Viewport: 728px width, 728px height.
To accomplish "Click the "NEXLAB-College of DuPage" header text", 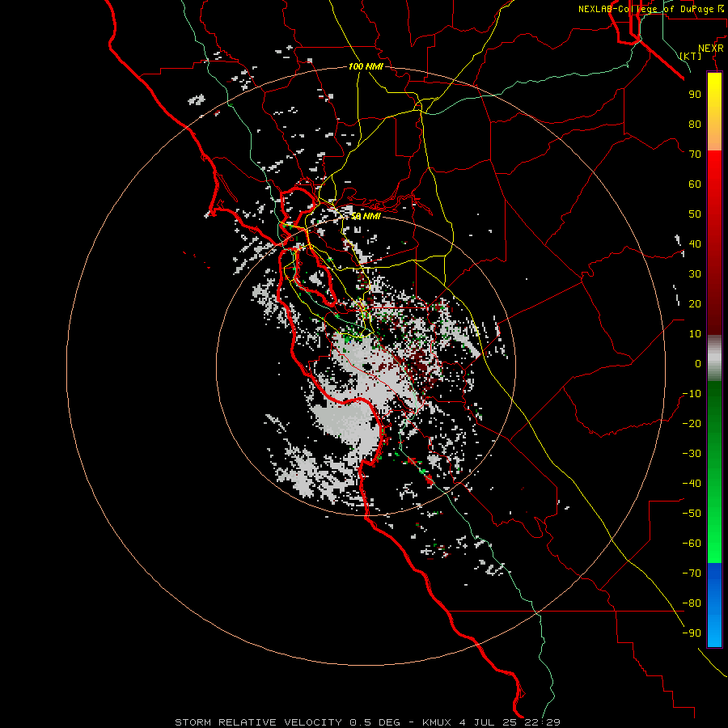I will (645, 9).
